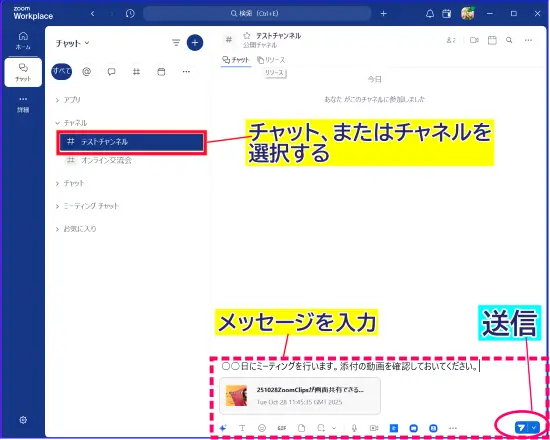The height and width of the screenshot is (440, 550).
Task: Click the # channel icon in header
Action: tap(229, 40)
